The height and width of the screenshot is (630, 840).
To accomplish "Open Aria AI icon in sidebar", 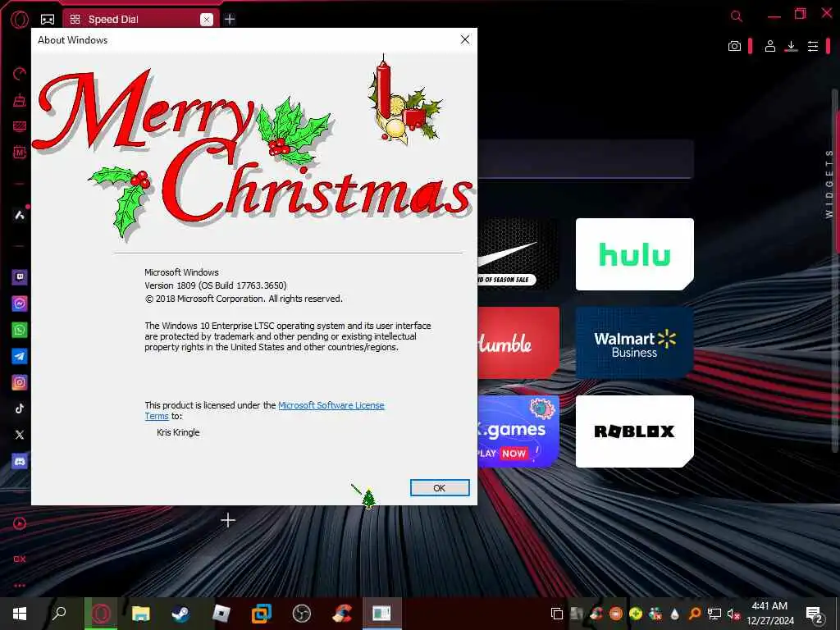I will (20, 216).
